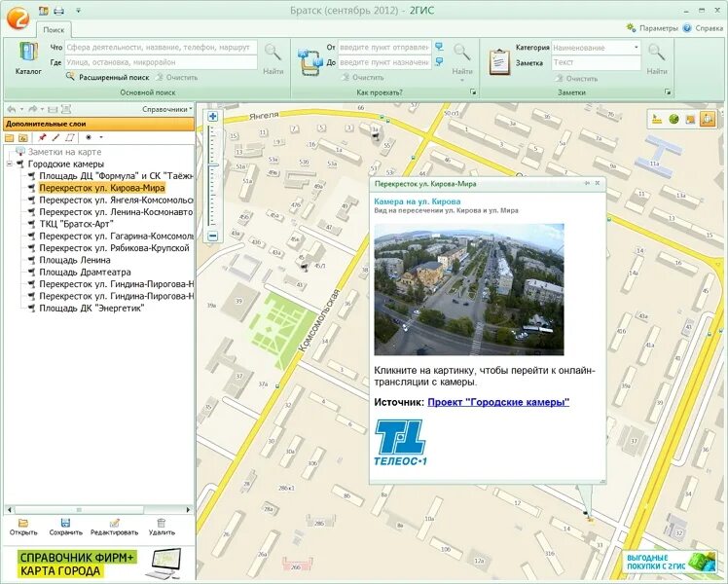Click the new folder icon in layers toolbar
This screenshot has width=728, height=584.
click(x=10, y=138)
